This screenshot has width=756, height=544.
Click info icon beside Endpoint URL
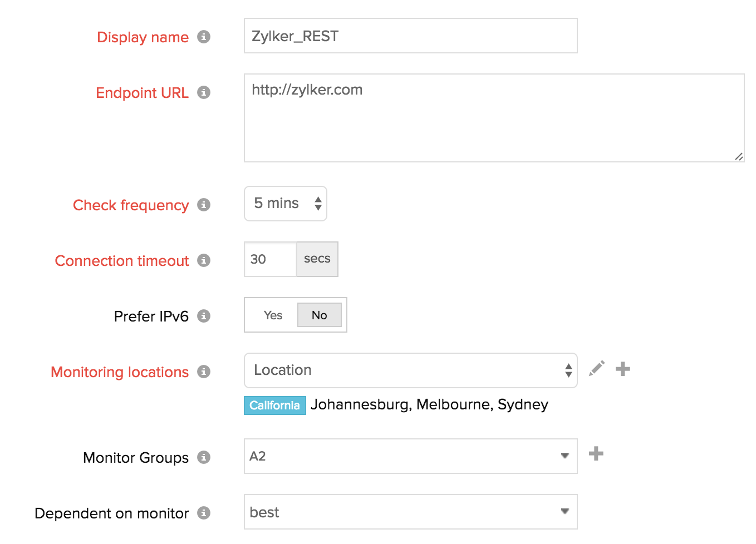pos(204,92)
